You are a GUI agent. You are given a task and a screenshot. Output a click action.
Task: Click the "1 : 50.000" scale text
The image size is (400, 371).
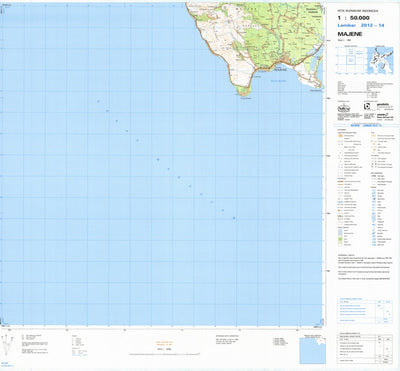tap(353, 18)
